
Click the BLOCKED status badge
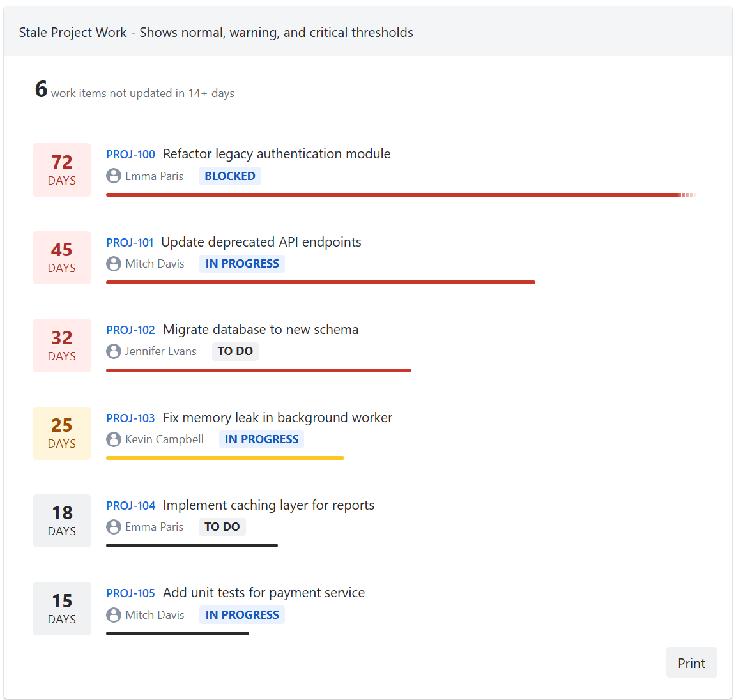(x=229, y=176)
